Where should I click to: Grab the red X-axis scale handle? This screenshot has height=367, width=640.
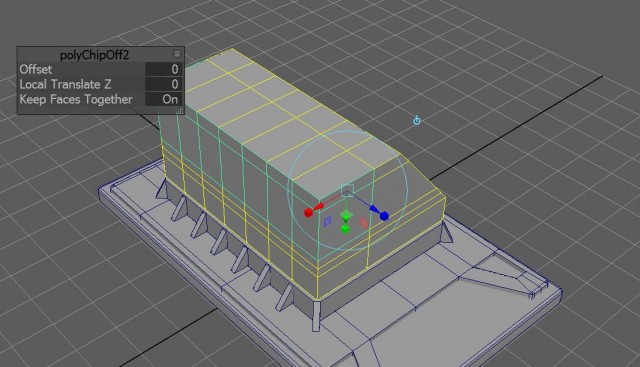pyautogui.click(x=309, y=213)
